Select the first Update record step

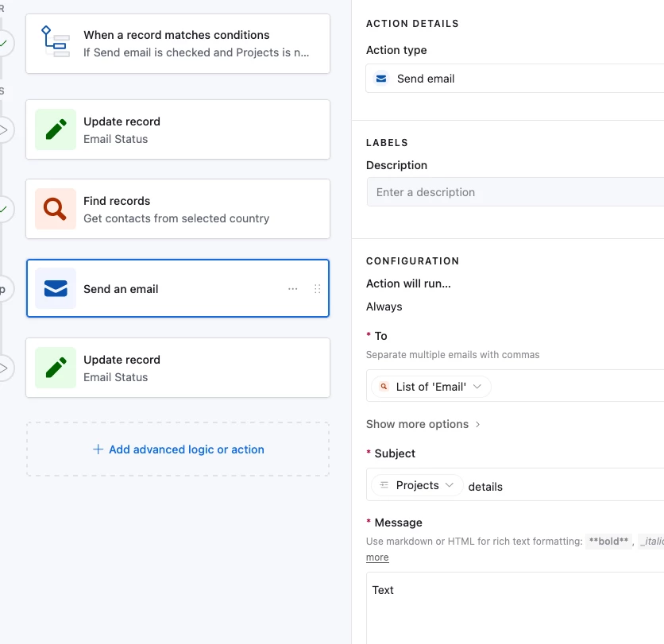point(178,129)
